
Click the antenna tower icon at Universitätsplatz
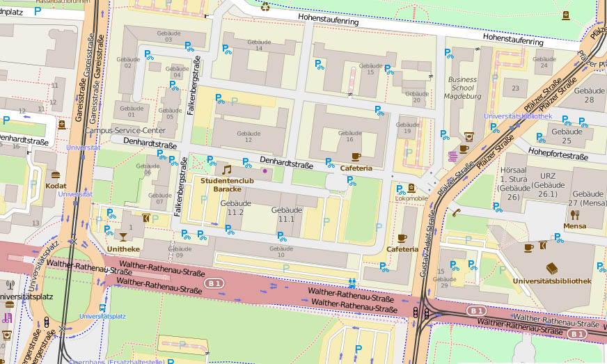point(10,285)
